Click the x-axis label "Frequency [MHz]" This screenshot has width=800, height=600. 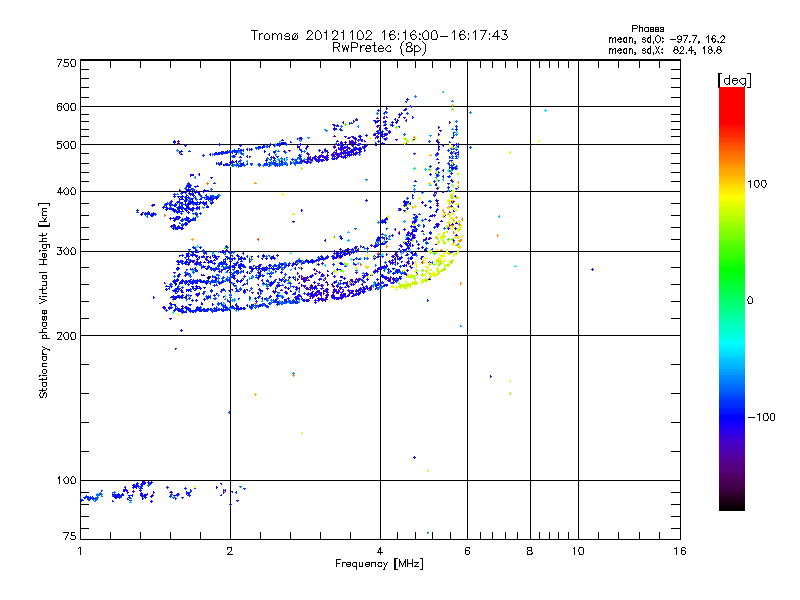point(379,564)
